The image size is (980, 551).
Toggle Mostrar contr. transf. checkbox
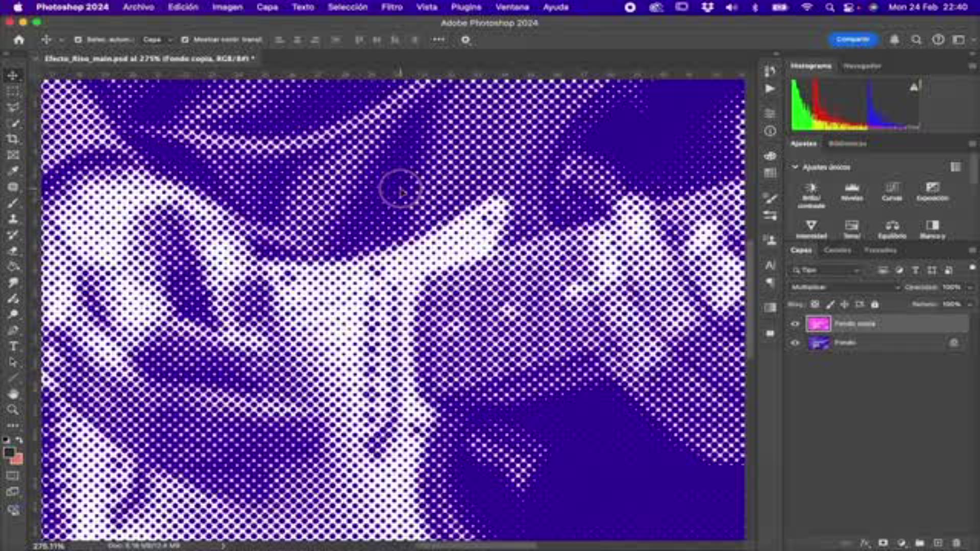point(185,40)
